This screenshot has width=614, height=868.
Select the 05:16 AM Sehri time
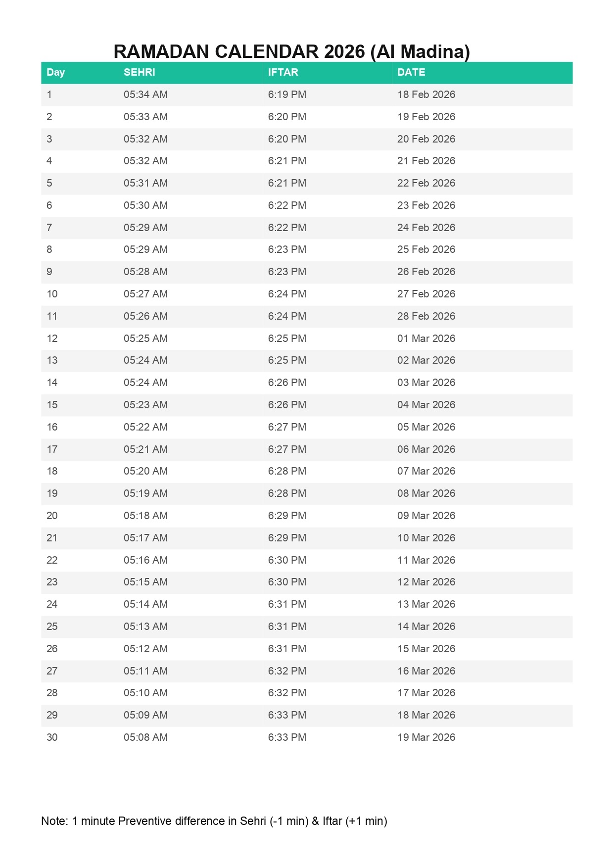pos(145,560)
